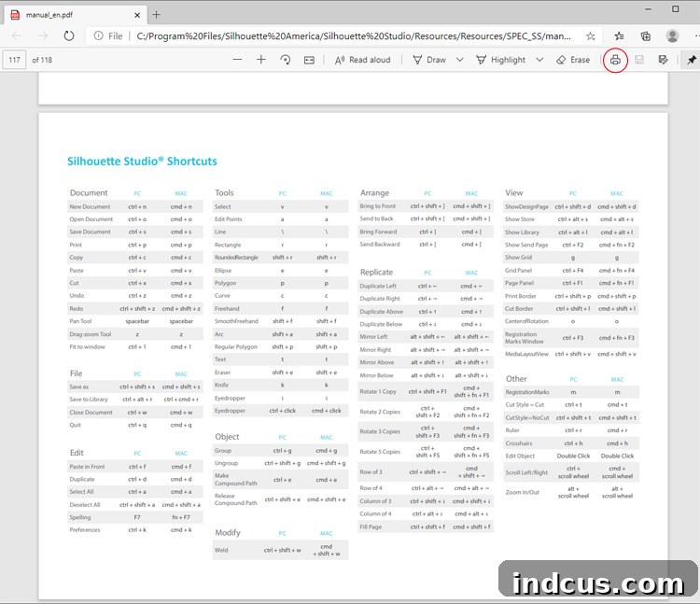Toggle Fit to width view

[x=309, y=60]
